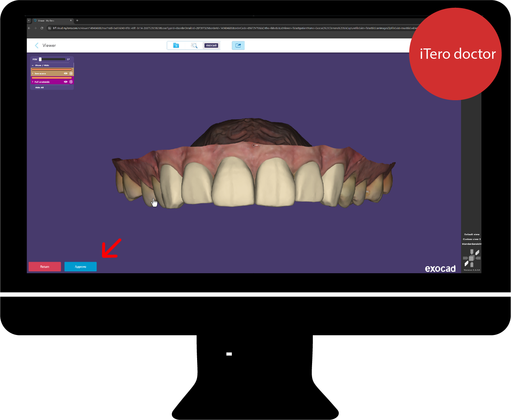Click the Version 1.6.14 text
This screenshot has width=511, height=420.
tap(472, 270)
